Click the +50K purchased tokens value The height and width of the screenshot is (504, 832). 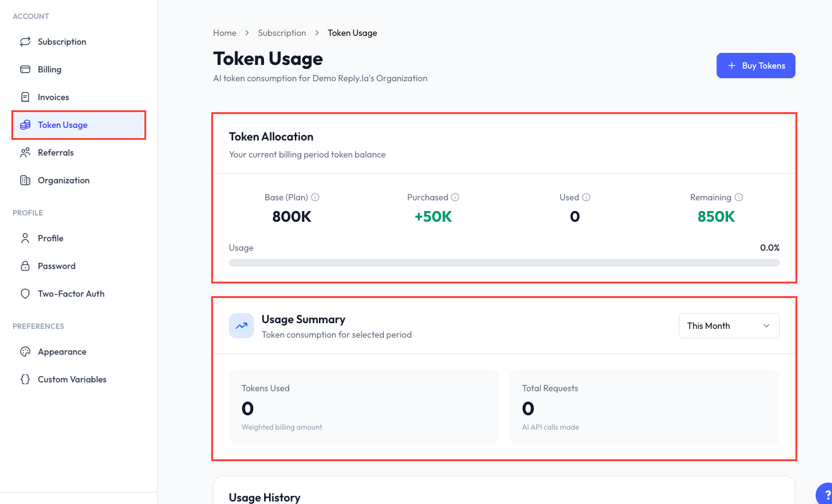click(x=433, y=217)
